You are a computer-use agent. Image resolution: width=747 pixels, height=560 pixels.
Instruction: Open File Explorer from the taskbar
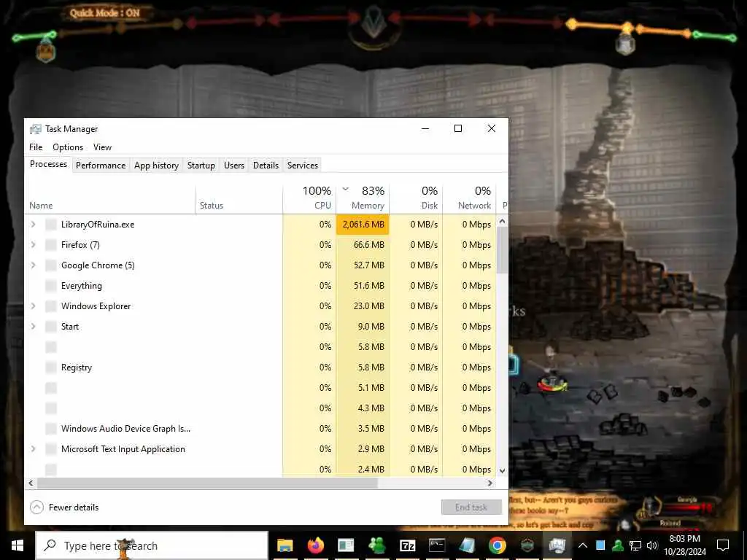click(x=285, y=545)
